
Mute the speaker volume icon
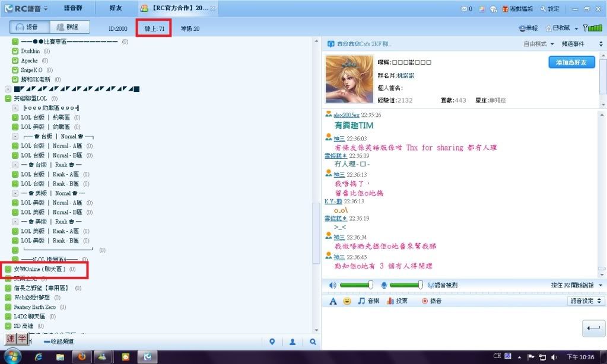[332, 285]
